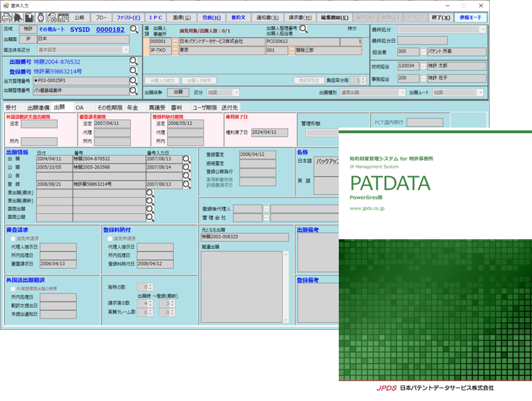Click the magnifier on the 公告 row

(187, 176)
